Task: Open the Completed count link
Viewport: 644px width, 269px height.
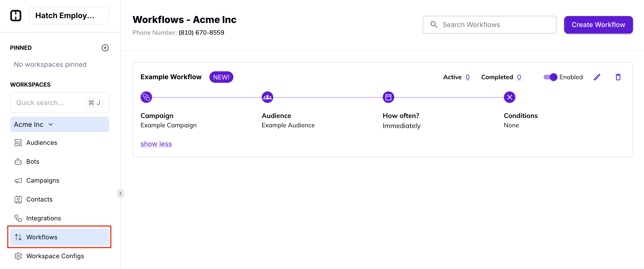Action: [519, 77]
